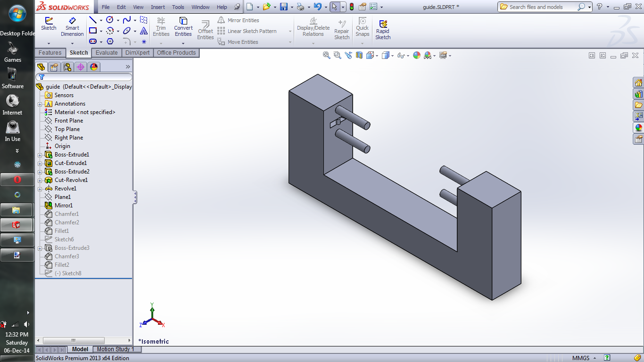Switch to the Features tab

coord(50,53)
